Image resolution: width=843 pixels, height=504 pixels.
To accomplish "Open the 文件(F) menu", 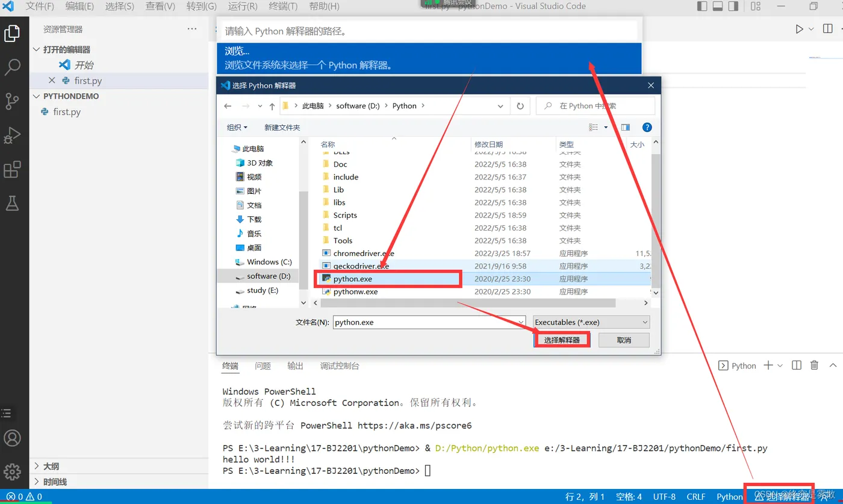I will [40, 7].
